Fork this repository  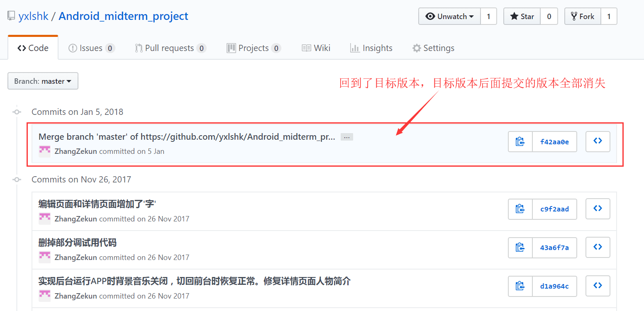tap(583, 17)
